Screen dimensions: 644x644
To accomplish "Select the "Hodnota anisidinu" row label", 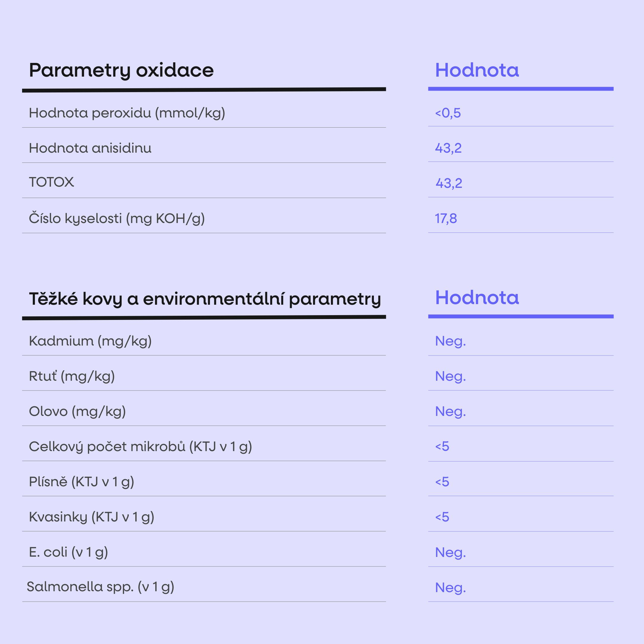I will (90, 148).
